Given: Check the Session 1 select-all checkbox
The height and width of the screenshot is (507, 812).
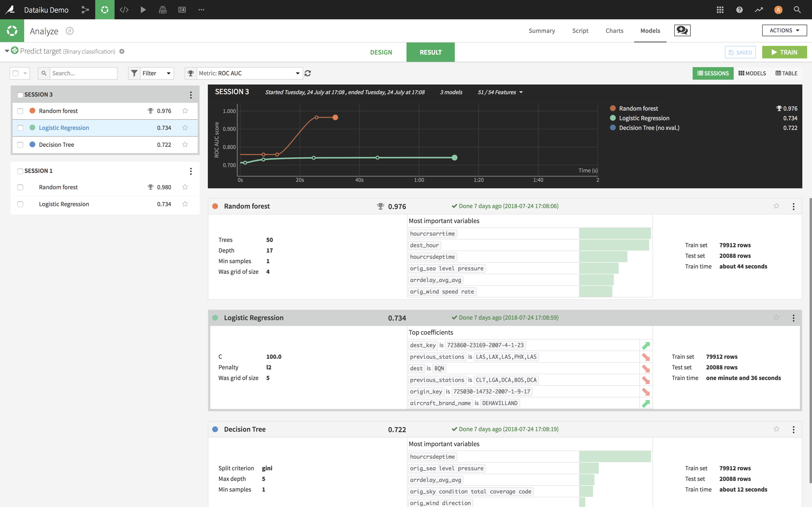Looking at the screenshot, I should [x=20, y=171].
